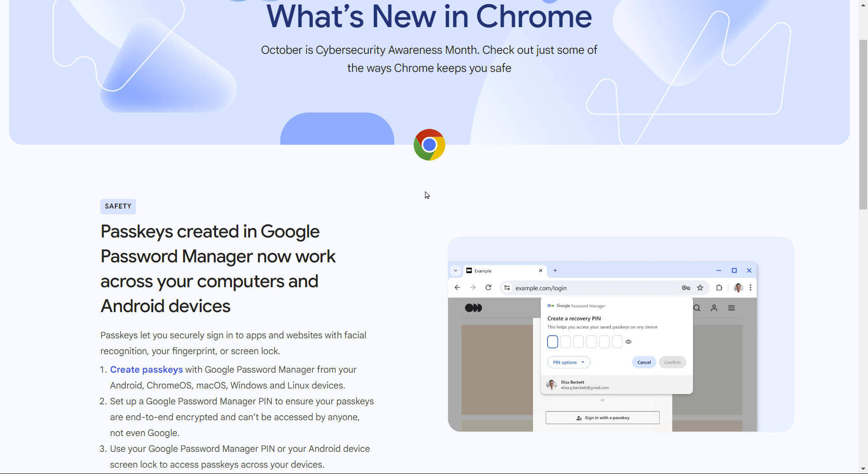Click the Elisa Beckett account row
This screenshot has height=474, width=868.
tap(617, 385)
